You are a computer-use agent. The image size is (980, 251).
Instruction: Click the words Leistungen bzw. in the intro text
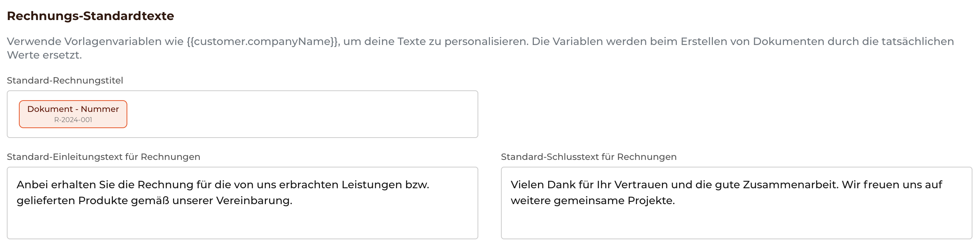(x=385, y=184)
